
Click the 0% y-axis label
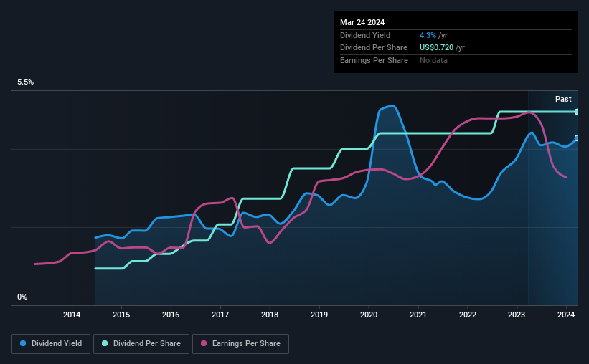pos(22,297)
